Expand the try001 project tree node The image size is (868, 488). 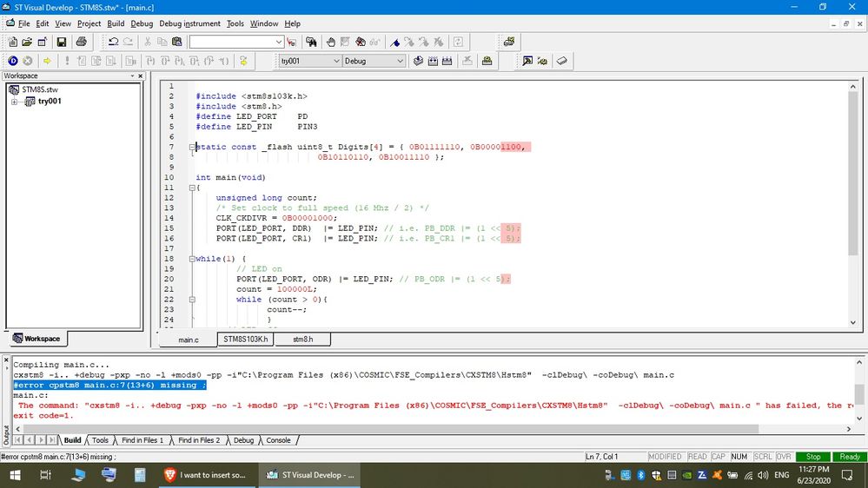point(15,102)
